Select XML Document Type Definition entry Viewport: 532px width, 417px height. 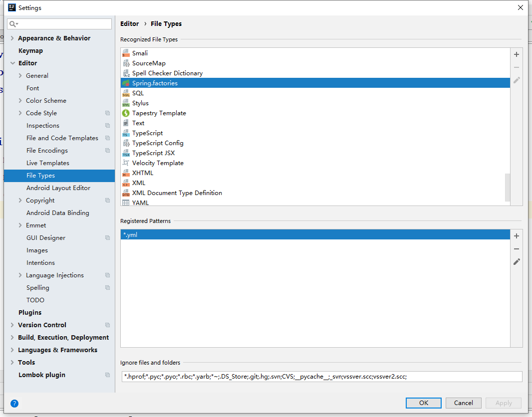click(315, 193)
